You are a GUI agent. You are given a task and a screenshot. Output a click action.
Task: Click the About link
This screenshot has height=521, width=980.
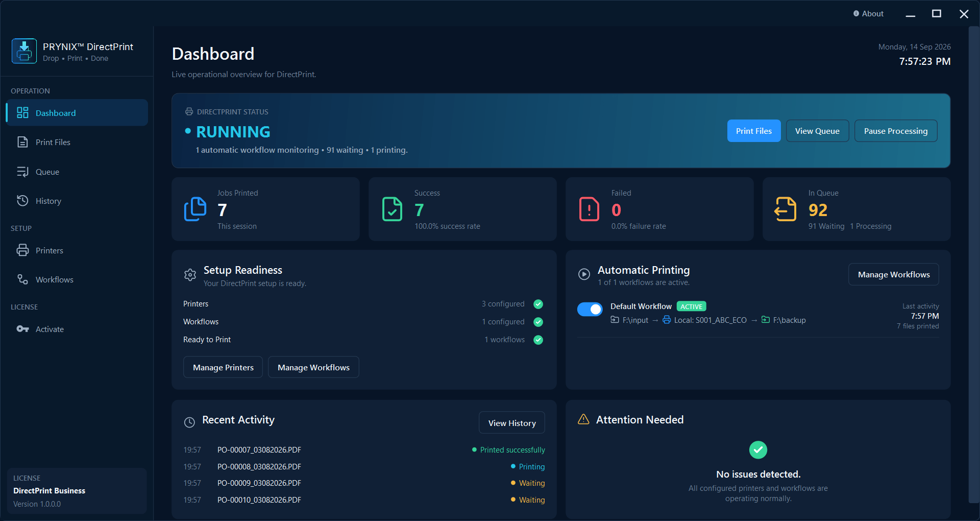[x=868, y=14]
